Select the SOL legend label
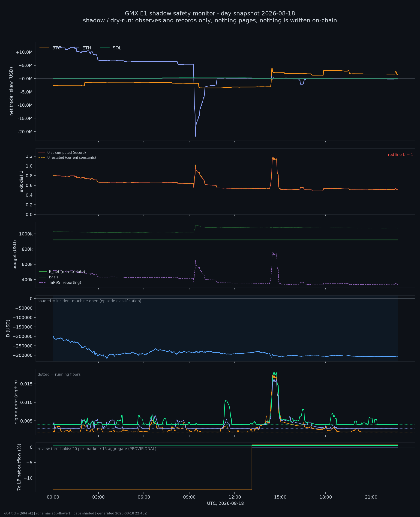This screenshot has height=517, width=420. [117, 48]
